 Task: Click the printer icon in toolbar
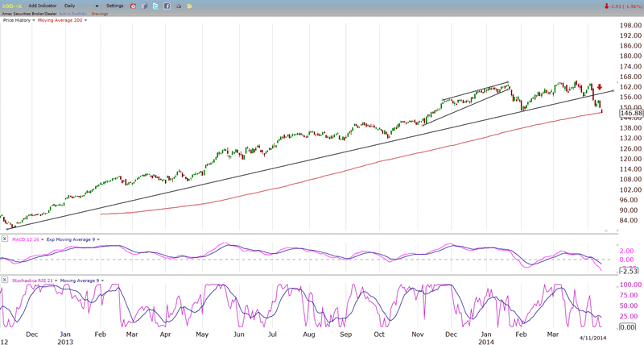178,6
